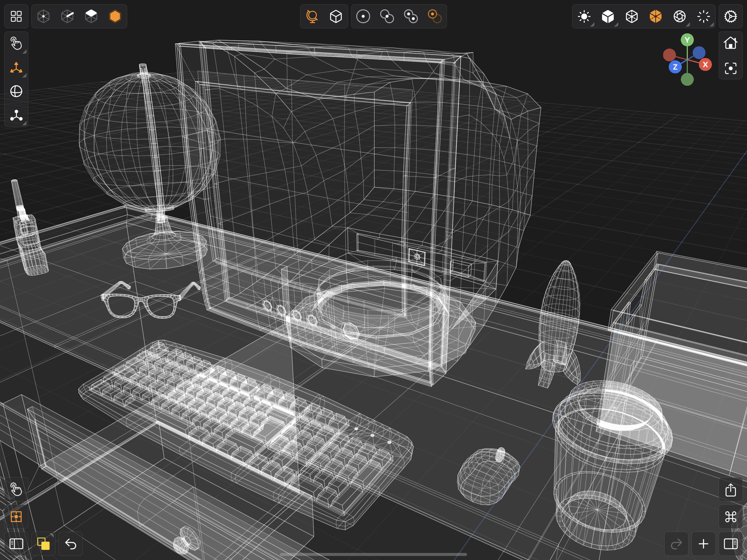Toggle the left sidebar panel
This screenshot has width=747, height=560.
(x=16, y=544)
